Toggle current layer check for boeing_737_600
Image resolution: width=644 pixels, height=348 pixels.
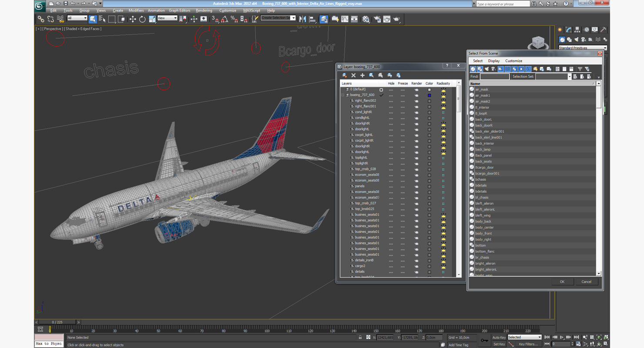(381, 95)
